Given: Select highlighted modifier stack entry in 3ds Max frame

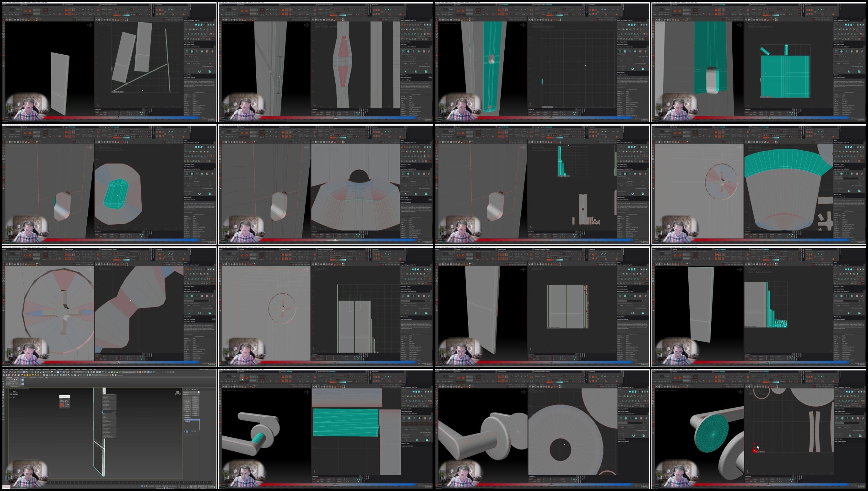Looking at the screenshot, I should pos(191,419).
